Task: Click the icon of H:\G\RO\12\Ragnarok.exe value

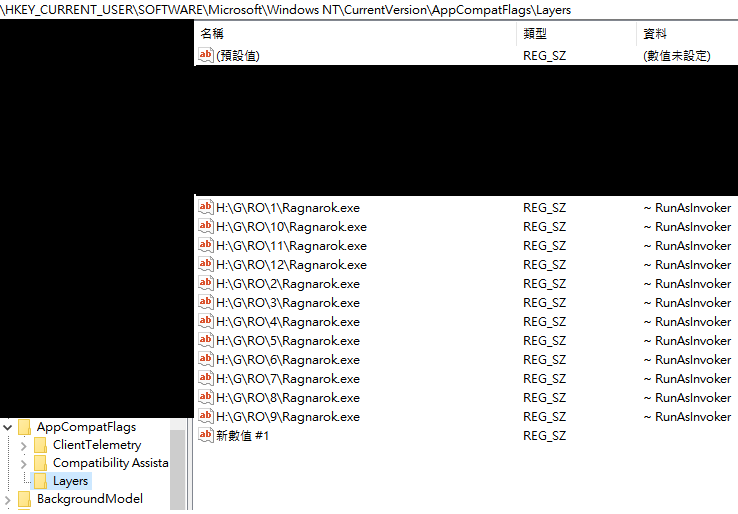Action: point(206,264)
